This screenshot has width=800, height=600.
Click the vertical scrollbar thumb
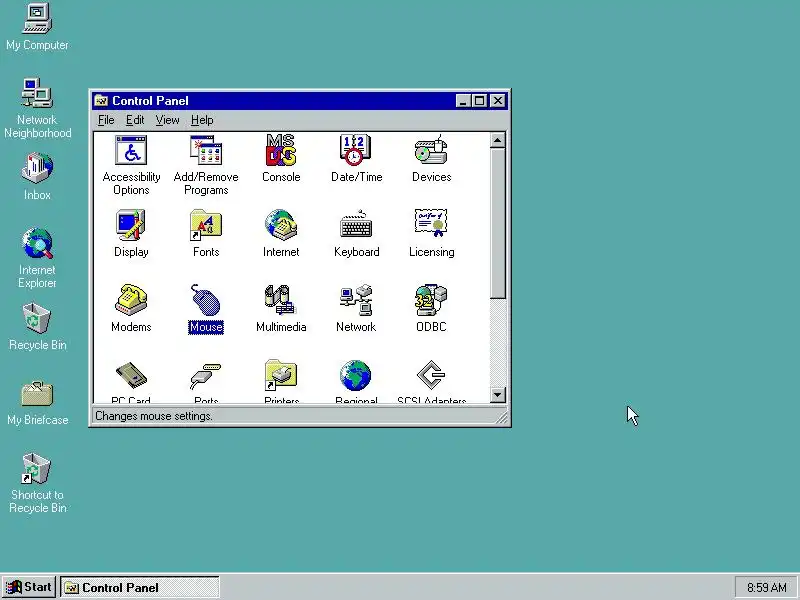[x=497, y=223]
